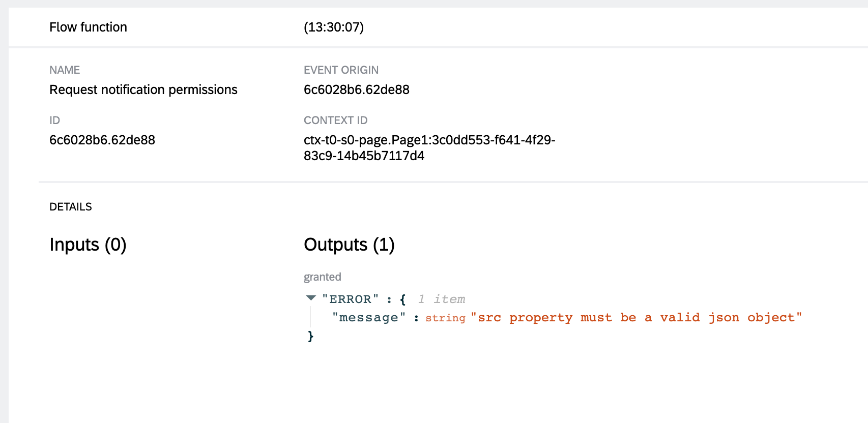Click the Request notification permissions name

coord(143,89)
